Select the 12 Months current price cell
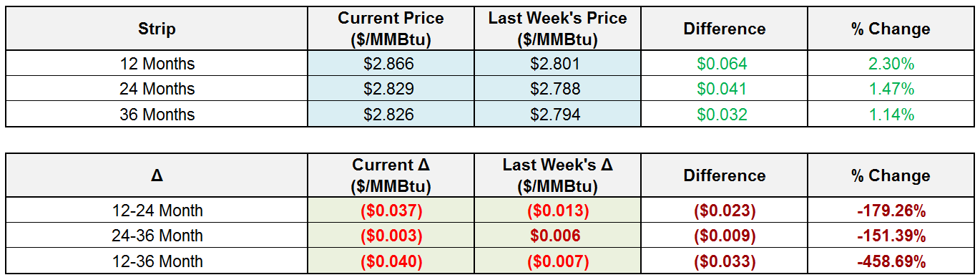The width and height of the screenshot is (980, 280). [x=391, y=64]
